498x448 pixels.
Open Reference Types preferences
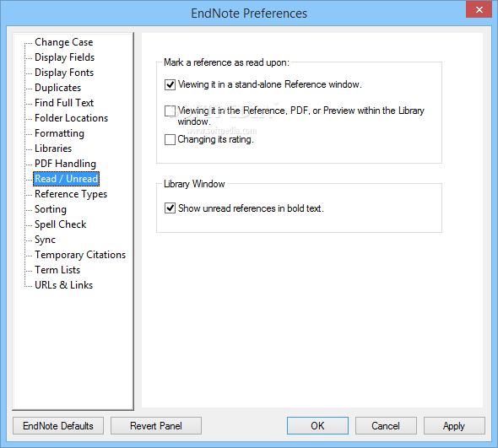71,194
